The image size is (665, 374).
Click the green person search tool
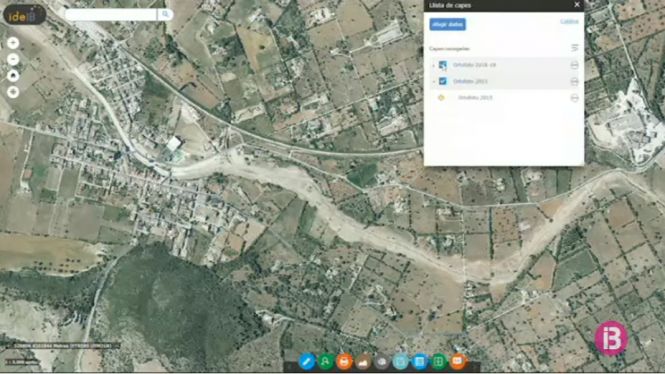coord(325,362)
